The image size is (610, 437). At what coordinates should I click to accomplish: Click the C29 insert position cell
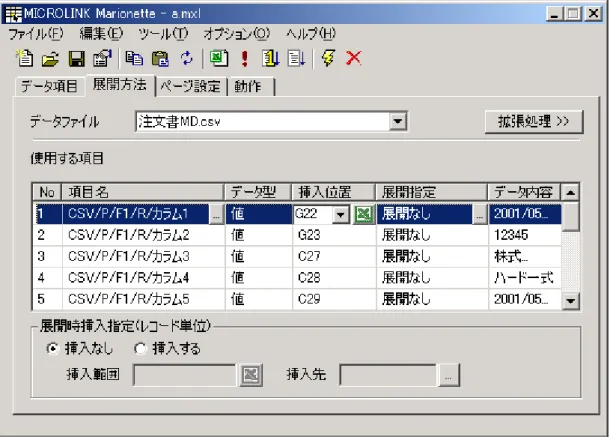pos(334,299)
